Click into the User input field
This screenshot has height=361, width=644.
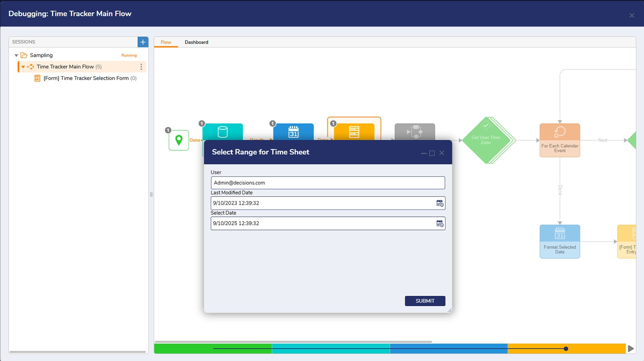point(328,183)
